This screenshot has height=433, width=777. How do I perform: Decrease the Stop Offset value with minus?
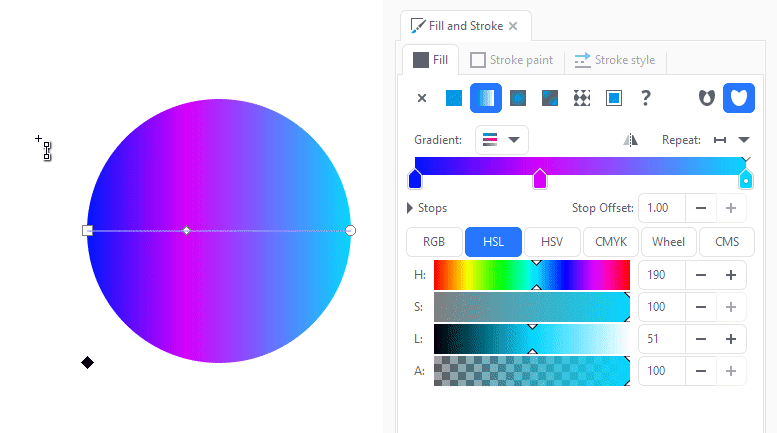point(701,208)
